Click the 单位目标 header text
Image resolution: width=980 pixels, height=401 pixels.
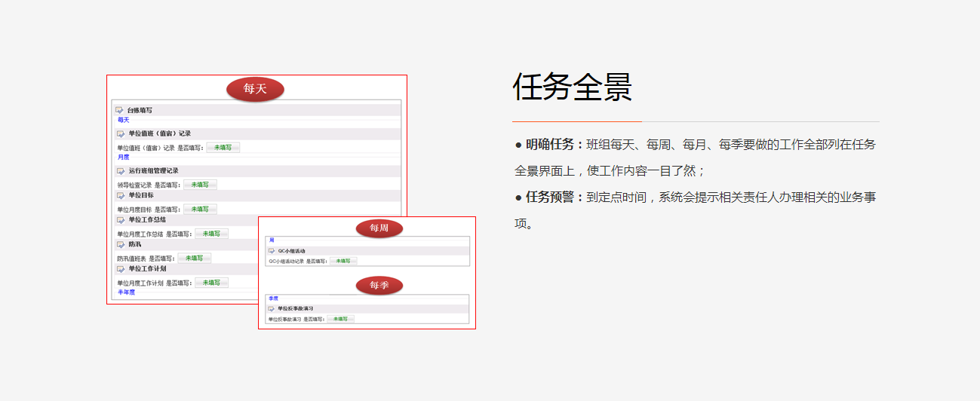click(x=141, y=195)
